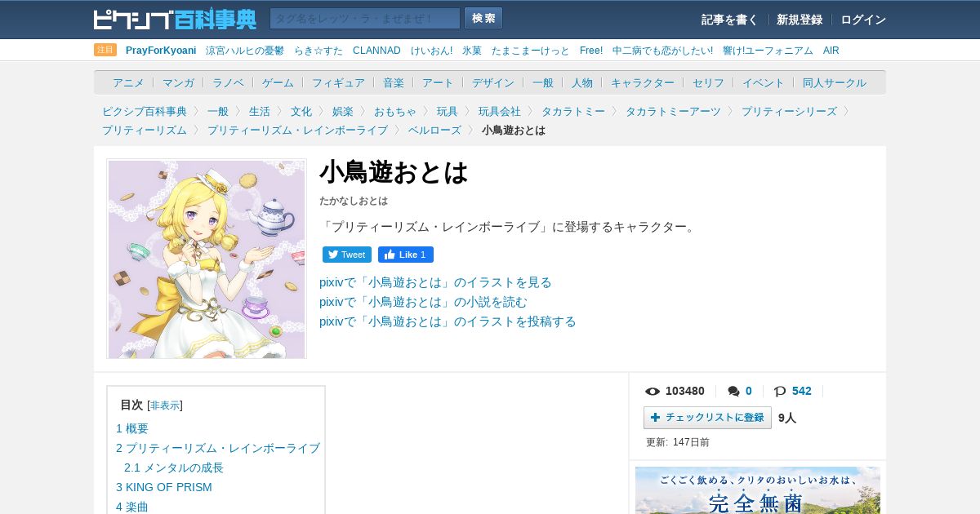Open 記事を書く in the header
The width and height of the screenshot is (980, 514).
coord(729,20)
